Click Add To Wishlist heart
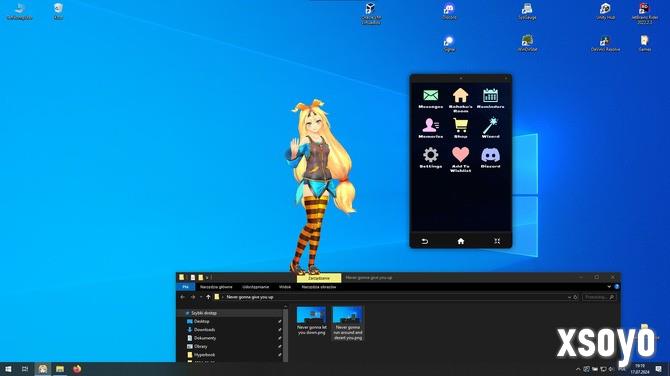 click(x=460, y=159)
